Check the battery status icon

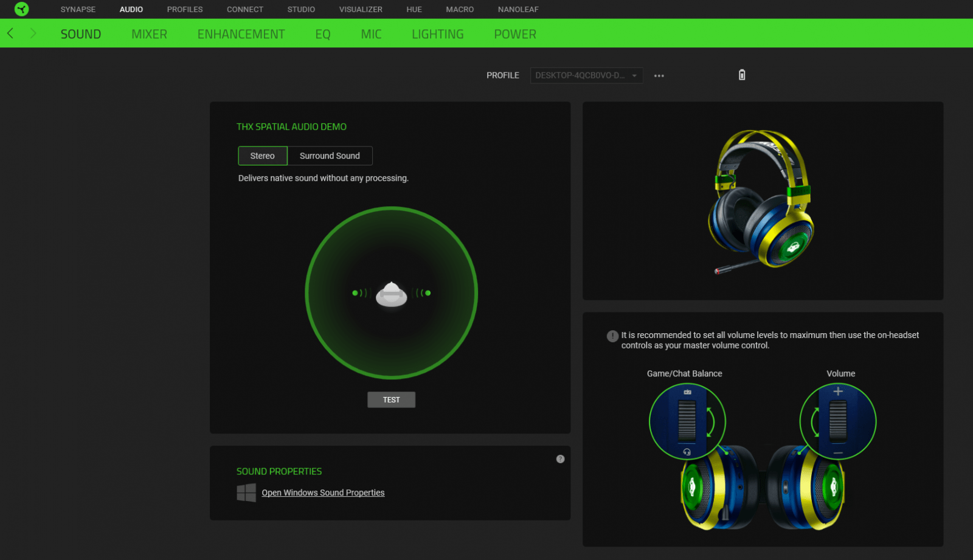(x=742, y=75)
